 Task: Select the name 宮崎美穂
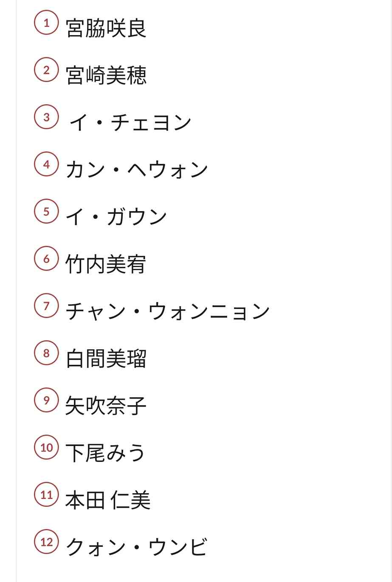pos(106,75)
